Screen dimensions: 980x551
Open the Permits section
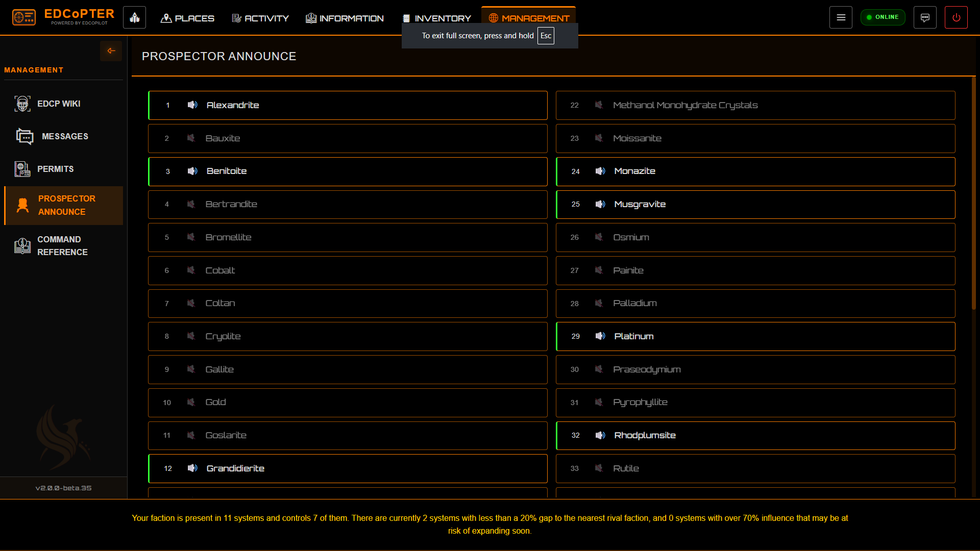pos(55,169)
